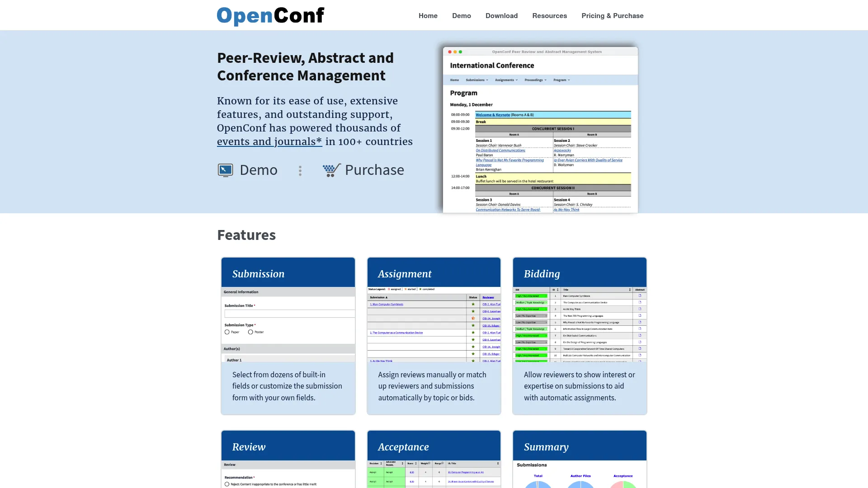Viewport: 868px width, 488px height.
Task: Go to the Download page
Action: (x=501, y=16)
